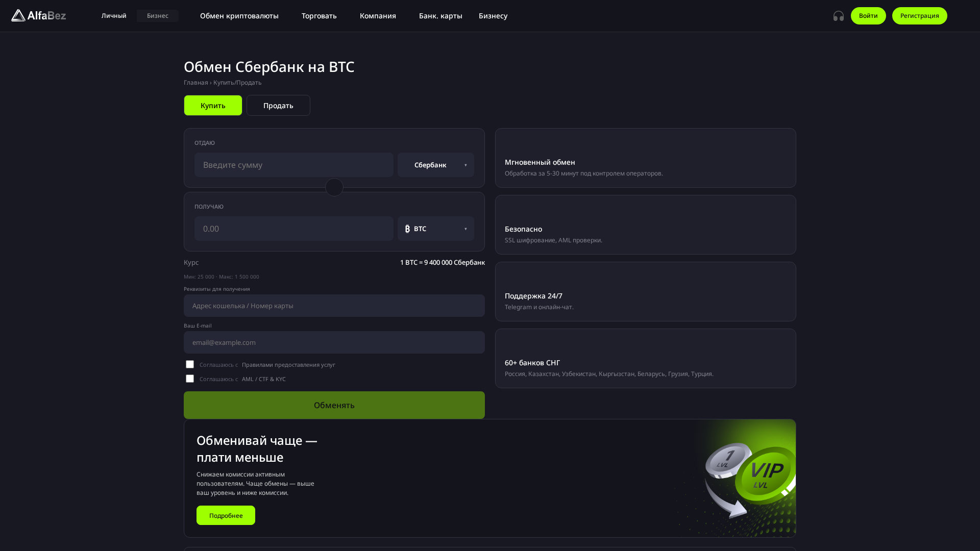Check the 'Правилами предоставления услуг' agreement checkbox
This screenshot has width=980, height=551.
pyautogui.click(x=190, y=364)
